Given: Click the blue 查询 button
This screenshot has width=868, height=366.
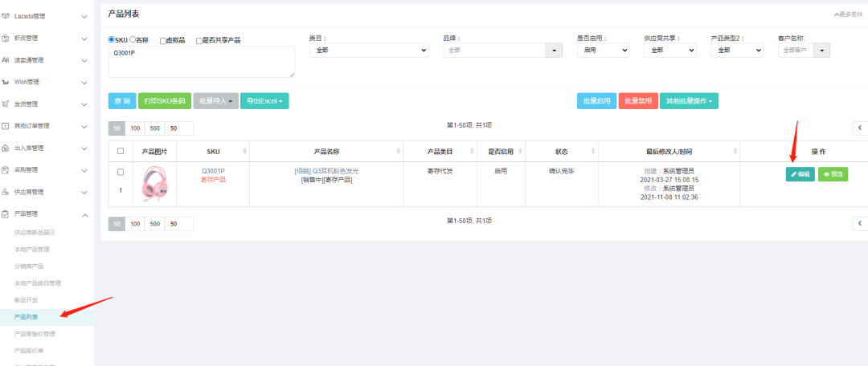Looking at the screenshot, I should (x=122, y=100).
